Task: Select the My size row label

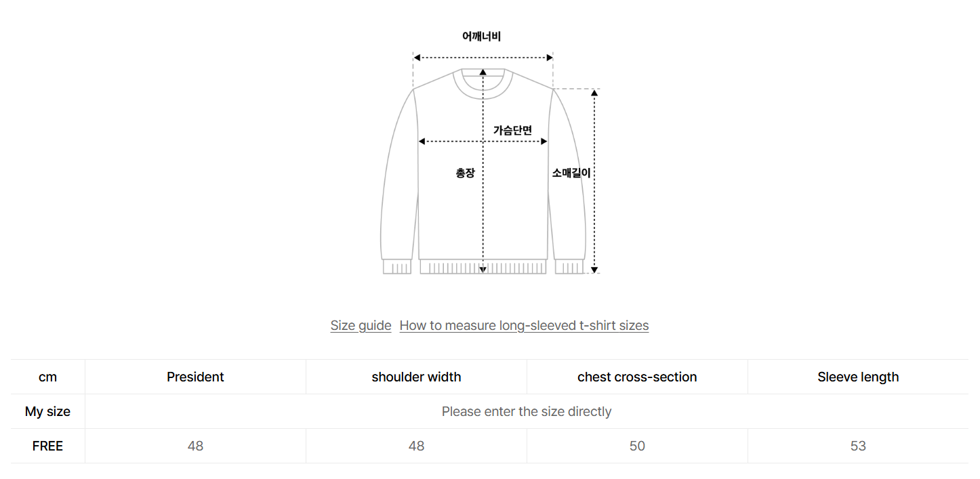Action: (x=47, y=412)
